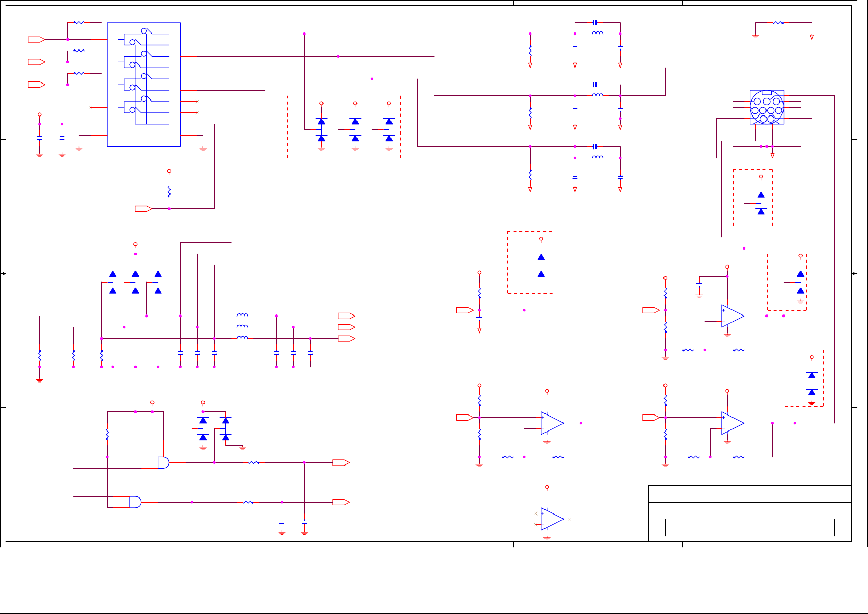Image resolution: width=868 pixels, height=614 pixels.
Task: Click red dashed diode clamp at far lower right
Action: [x=804, y=378]
